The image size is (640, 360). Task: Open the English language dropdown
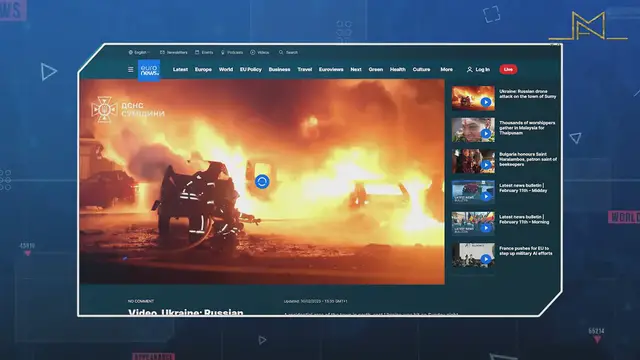pyautogui.click(x=139, y=53)
